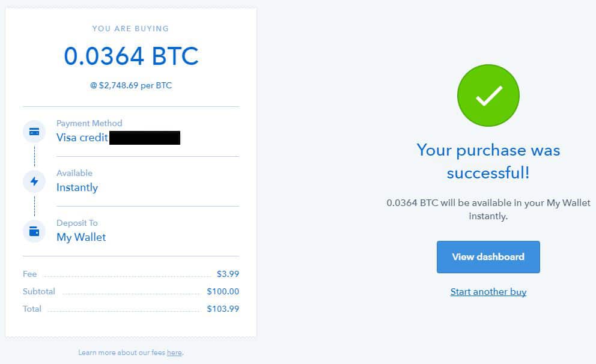Open the Start another buy link
Viewport: 596px width, 364px height.
(x=488, y=292)
